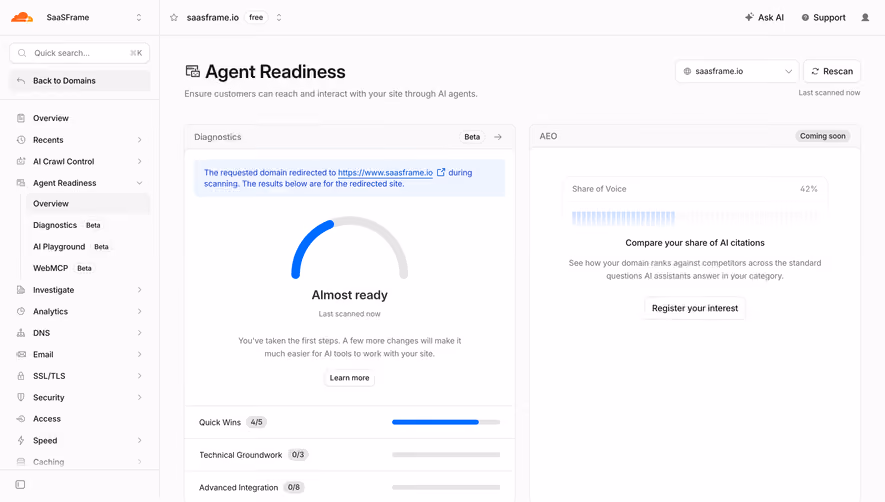Screen dimensions: 885x502
Task: Click the Rescan button
Action: click(x=832, y=71)
